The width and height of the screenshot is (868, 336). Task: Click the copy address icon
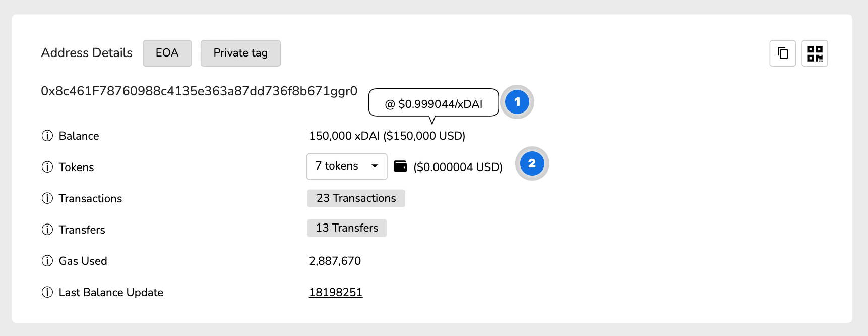[x=782, y=53]
